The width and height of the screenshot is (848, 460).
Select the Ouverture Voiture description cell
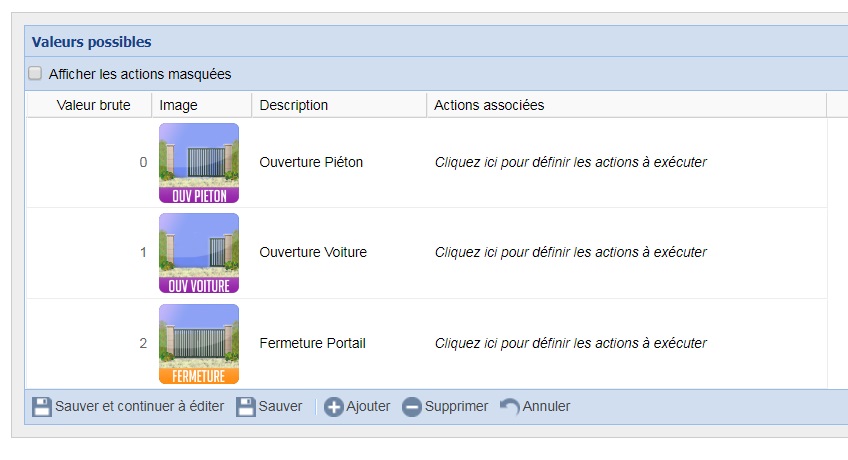coord(313,252)
